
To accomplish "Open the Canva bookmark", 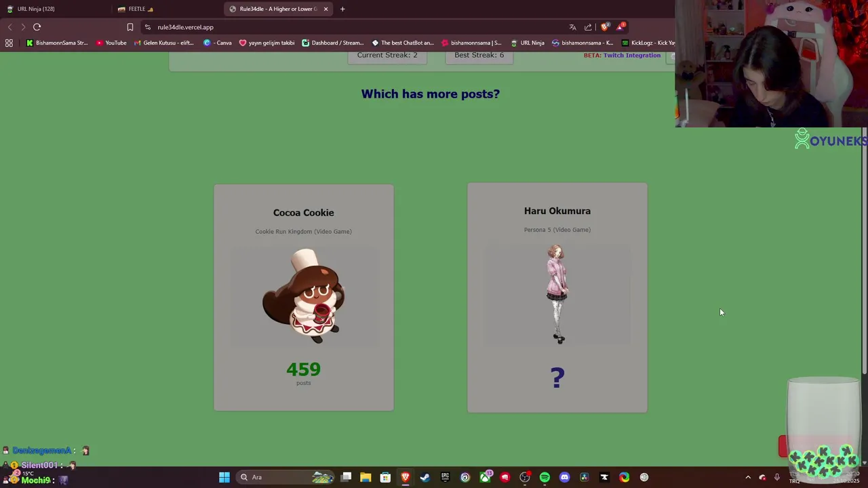I will [x=218, y=43].
